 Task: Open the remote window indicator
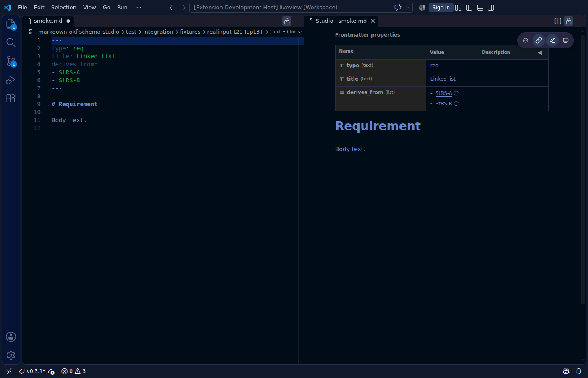click(9, 371)
